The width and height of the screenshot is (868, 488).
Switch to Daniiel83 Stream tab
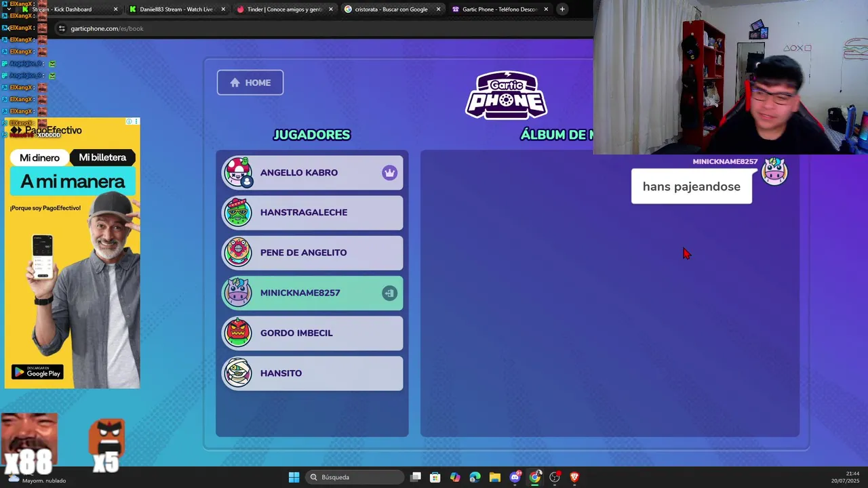tap(176, 9)
